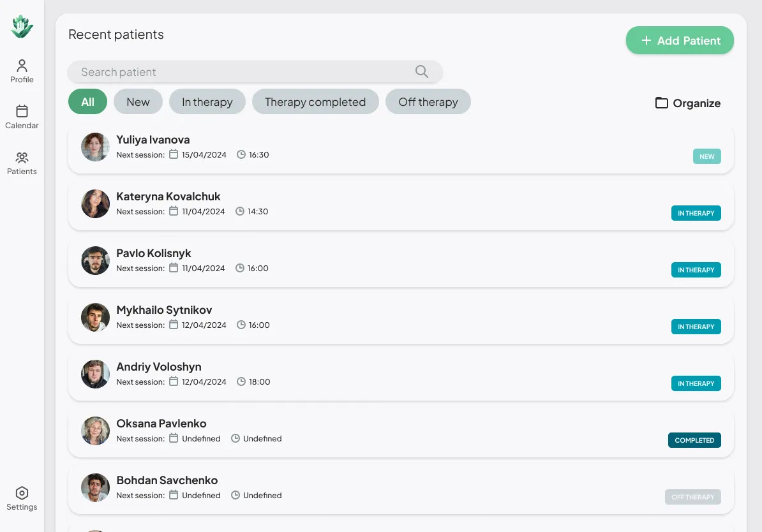
Task: Click clock icon in Andriy Voloshyn's row
Action: coord(241,381)
